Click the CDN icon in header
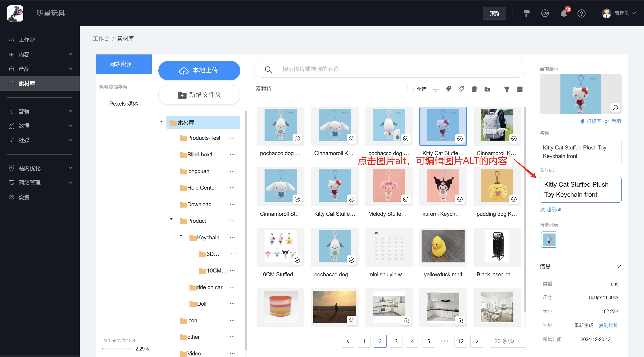The image size is (644, 357). tap(545, 13)
